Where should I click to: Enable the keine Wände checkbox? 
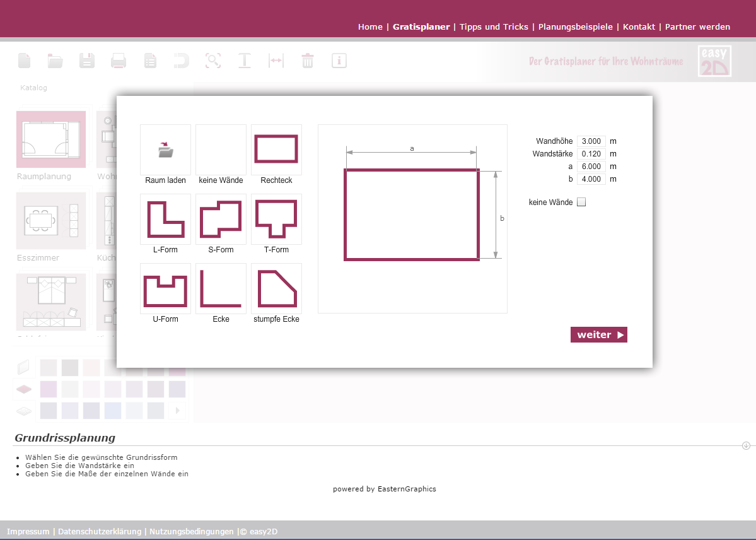pyautogui.click(x=581, y=202)
